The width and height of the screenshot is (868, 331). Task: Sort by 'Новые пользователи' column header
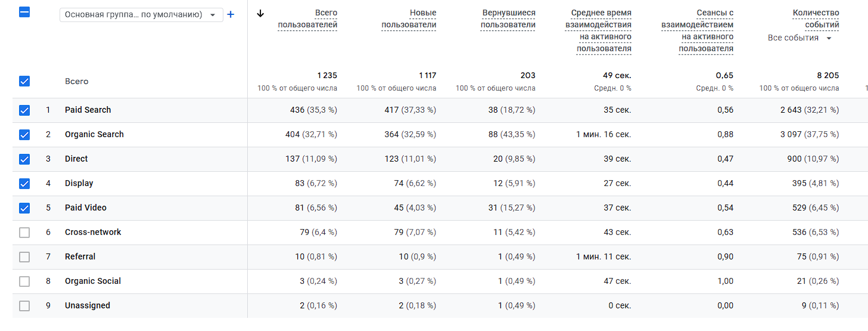409,19
